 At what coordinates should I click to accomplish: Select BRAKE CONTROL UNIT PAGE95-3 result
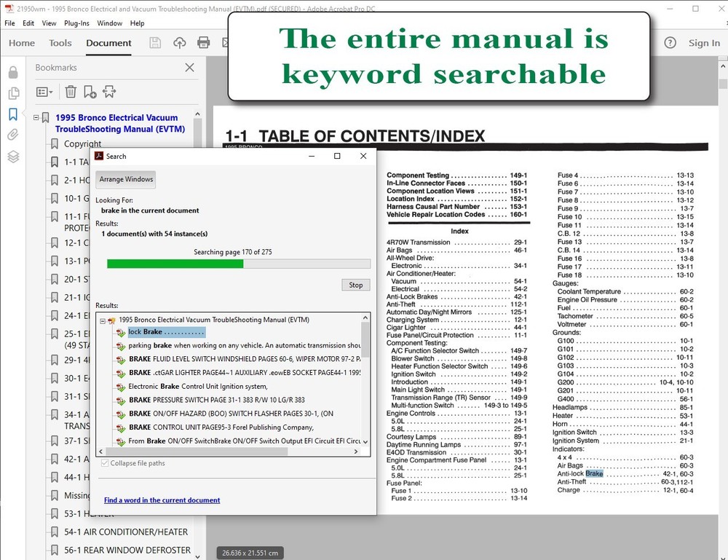(221, 427)
